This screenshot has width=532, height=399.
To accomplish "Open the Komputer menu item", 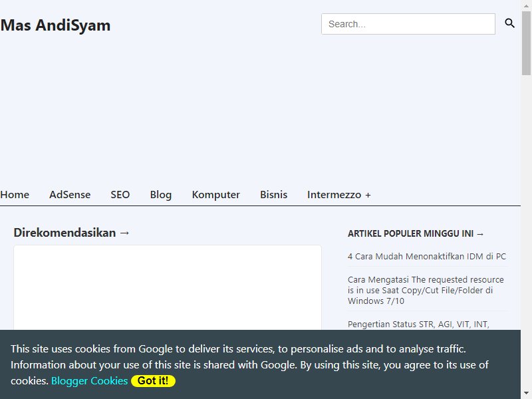I will click(x=215, y=195).
